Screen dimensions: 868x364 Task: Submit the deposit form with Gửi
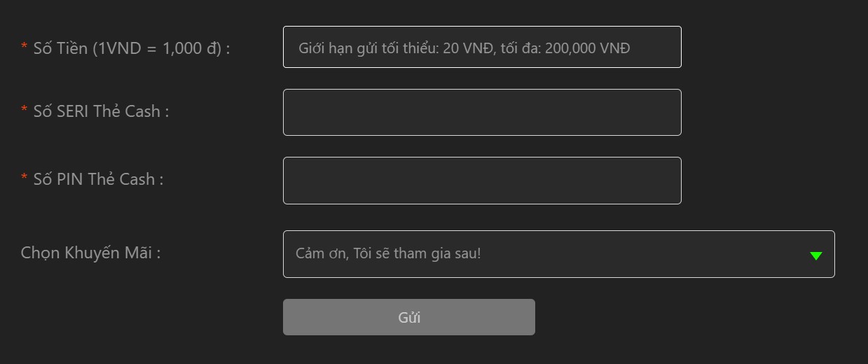tap(408, 317)
